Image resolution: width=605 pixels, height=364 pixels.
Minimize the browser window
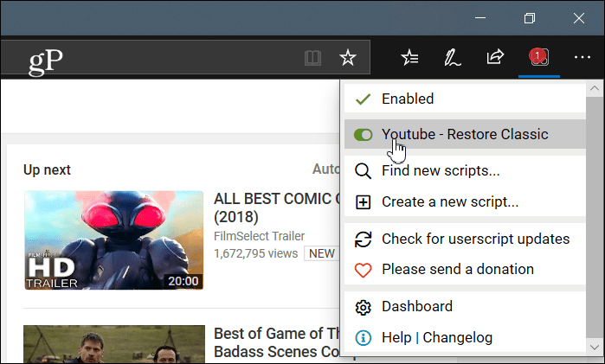point(480,18)
